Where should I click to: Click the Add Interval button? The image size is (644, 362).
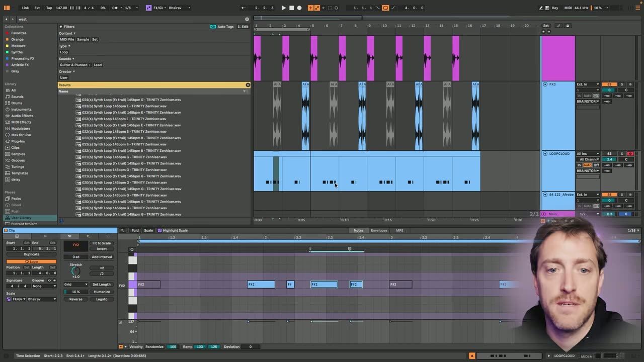(102, 257)
